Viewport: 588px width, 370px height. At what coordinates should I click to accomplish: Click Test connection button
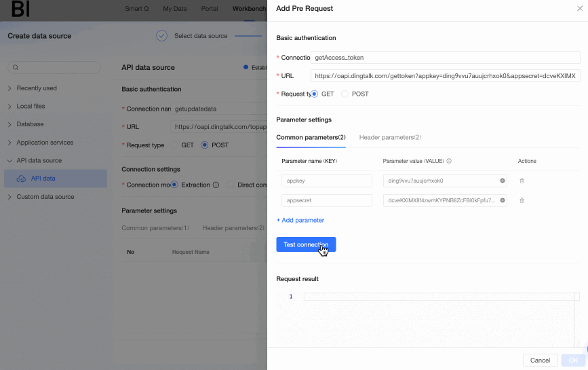306,244
